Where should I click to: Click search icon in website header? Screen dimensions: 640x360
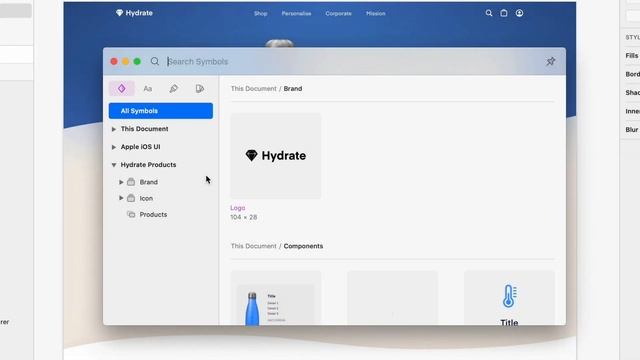pos(489,13)
